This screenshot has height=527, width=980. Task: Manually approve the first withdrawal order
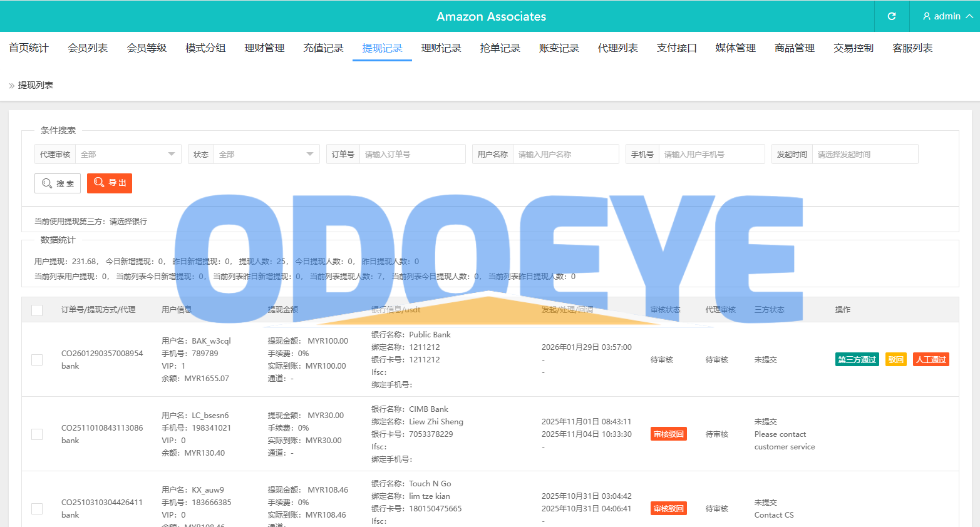click(931, 360)
